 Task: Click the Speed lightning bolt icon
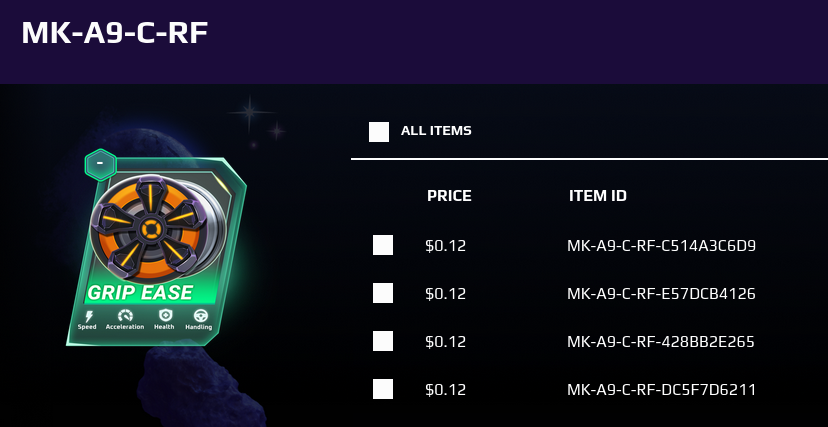[x=89, y=316]
